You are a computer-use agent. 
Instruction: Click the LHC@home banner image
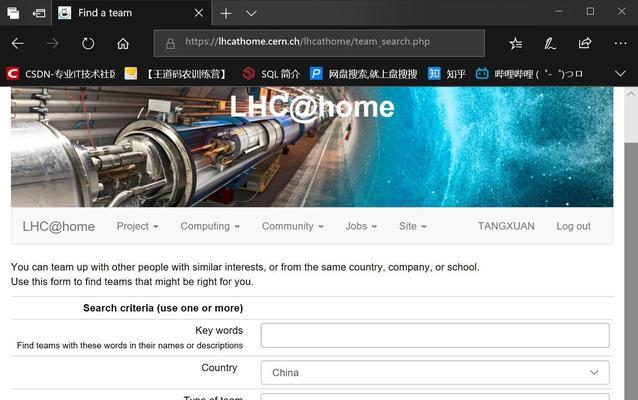point(312,147)
